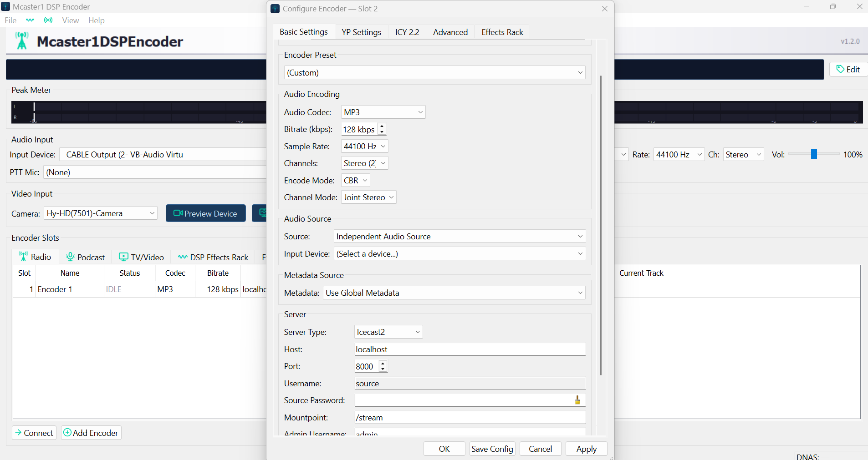Open the Radio encoder slots tab icon
Image resolution: width=868 pixels, height=460 pixels.
[23, 256]
